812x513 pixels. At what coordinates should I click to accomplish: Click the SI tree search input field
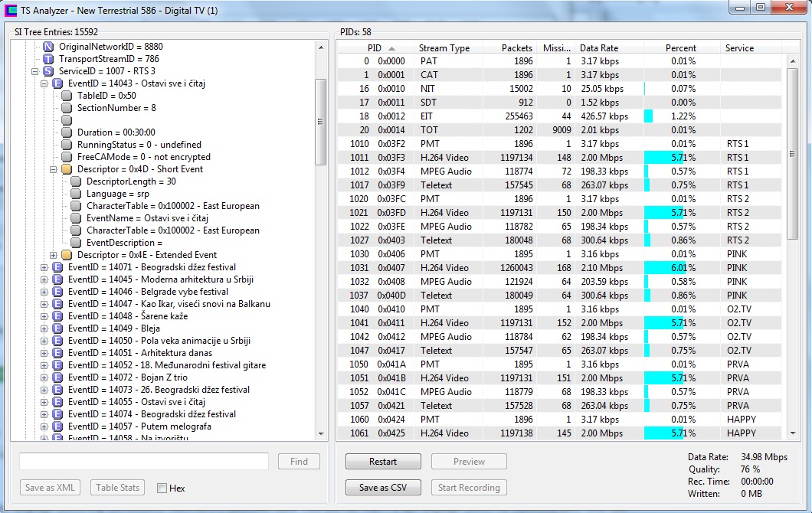[144, 461]
